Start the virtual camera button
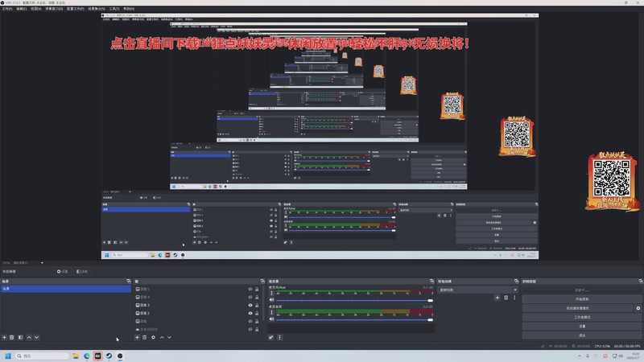 click(577, 308)
